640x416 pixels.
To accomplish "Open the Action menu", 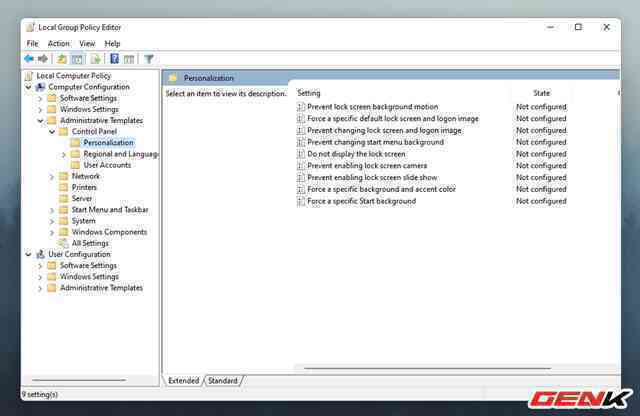I will pos(59,44).
